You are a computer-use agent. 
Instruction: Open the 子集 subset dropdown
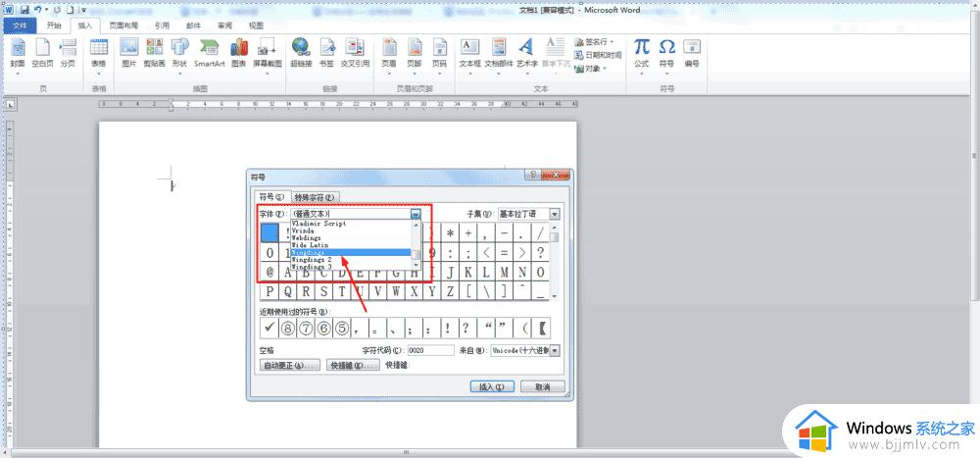(555, 214)
